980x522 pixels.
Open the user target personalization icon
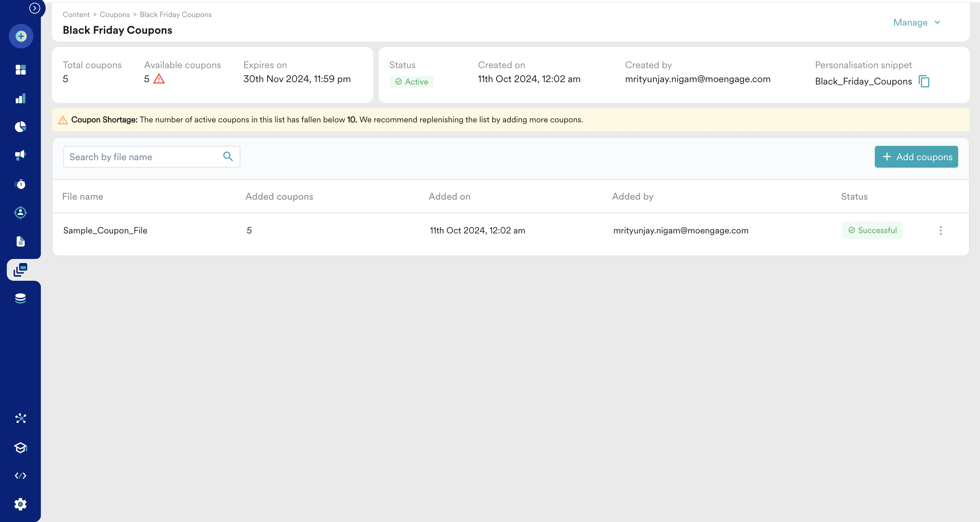coord(20,213)
